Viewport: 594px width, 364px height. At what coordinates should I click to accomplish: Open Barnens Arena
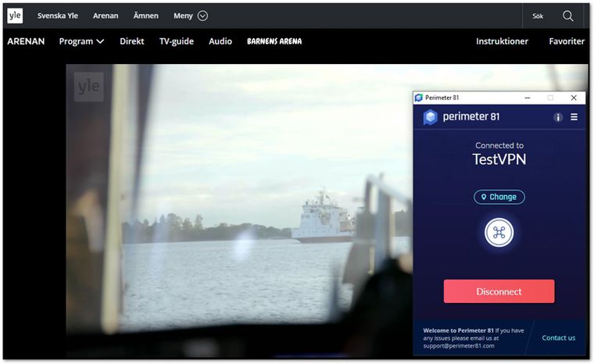(274, 41)
